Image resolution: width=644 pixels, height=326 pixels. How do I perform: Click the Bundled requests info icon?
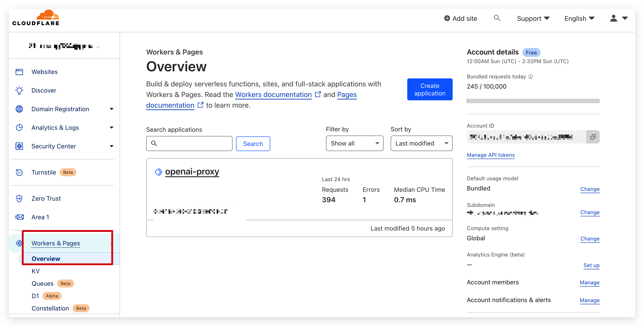click(530, 77)
